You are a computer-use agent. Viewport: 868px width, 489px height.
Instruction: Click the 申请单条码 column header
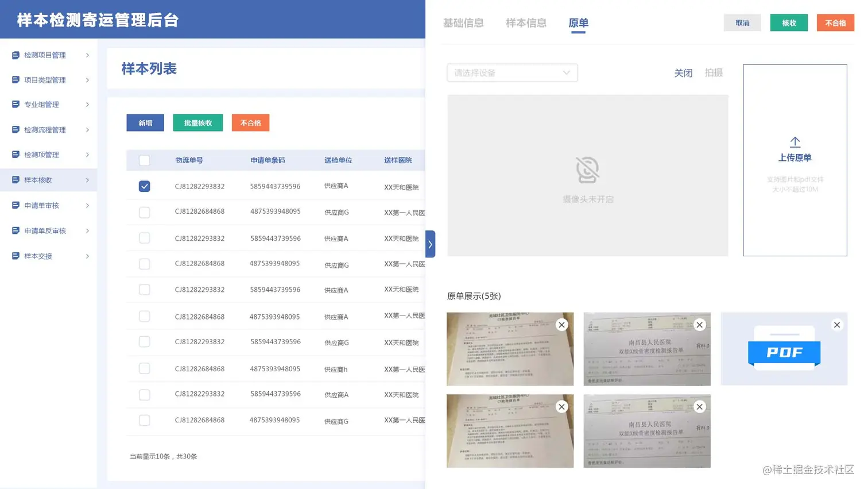[x=268, y=160]
